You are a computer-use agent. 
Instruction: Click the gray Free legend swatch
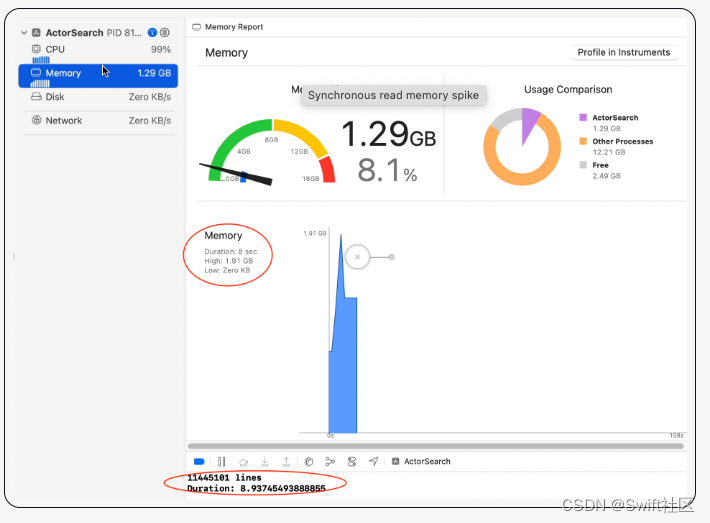point(583,165)
